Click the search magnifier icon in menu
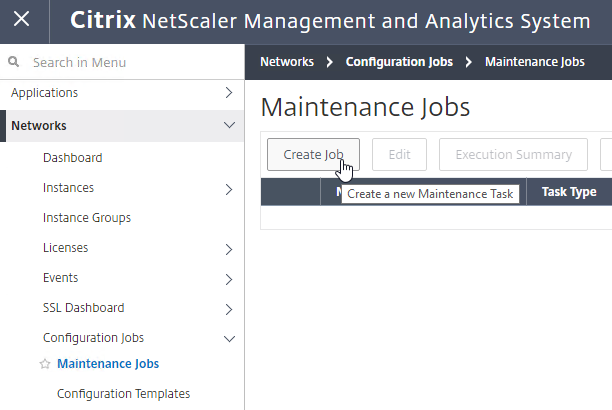Screen dimensions: 612x410 (x=13, y=62)
